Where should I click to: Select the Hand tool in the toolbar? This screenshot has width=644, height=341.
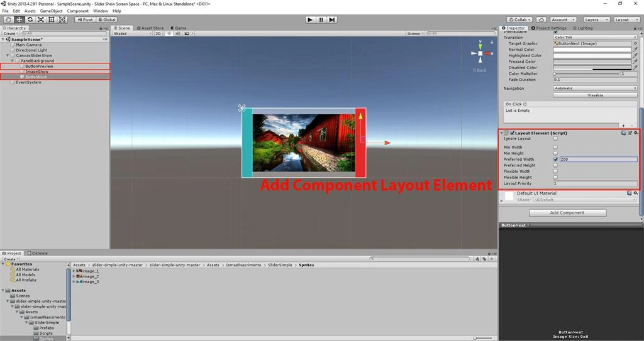pyautogui.click(x=8, y=19)
